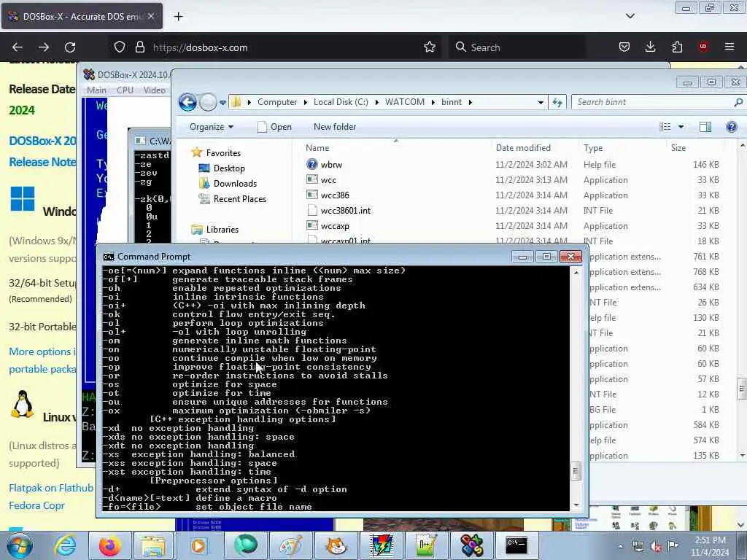The width and height of the screenshot is (747, 560).
Task: Reload the dosbox-x.com page
Action: pos(70,47)
